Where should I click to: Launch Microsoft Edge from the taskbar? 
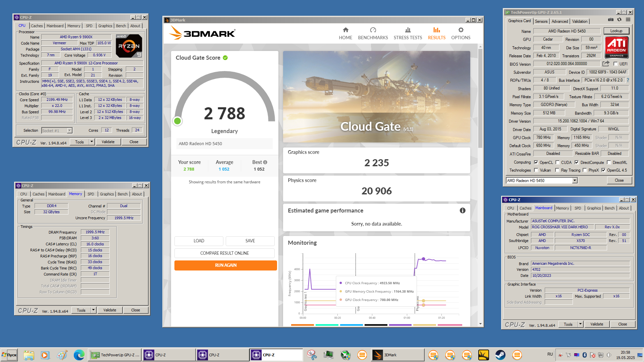79,355
